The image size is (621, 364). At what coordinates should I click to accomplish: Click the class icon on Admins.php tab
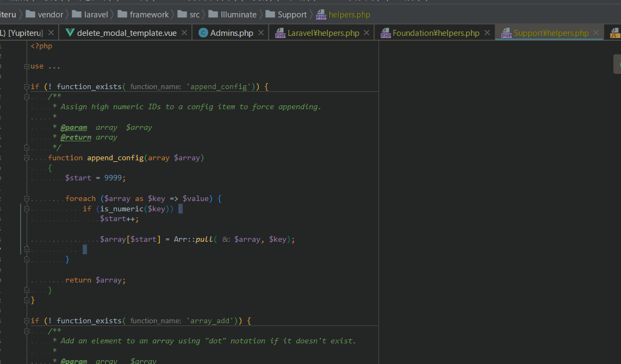203,33
